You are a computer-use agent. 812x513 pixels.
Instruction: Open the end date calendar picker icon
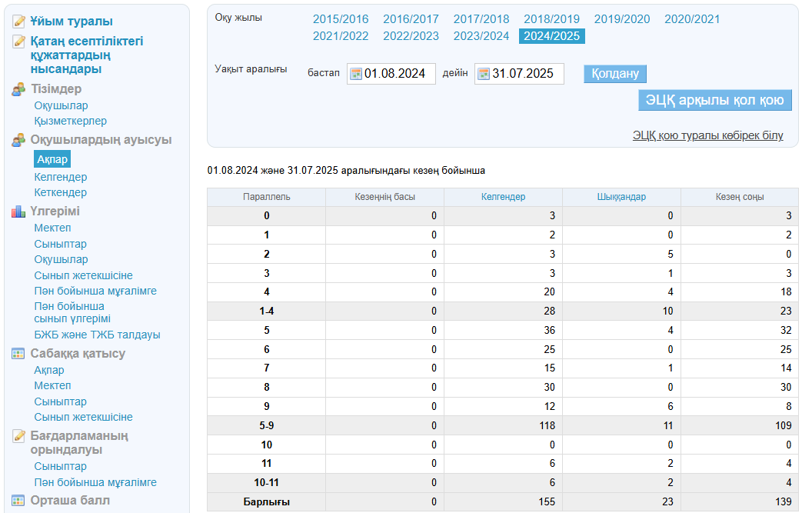coord(484,74)
